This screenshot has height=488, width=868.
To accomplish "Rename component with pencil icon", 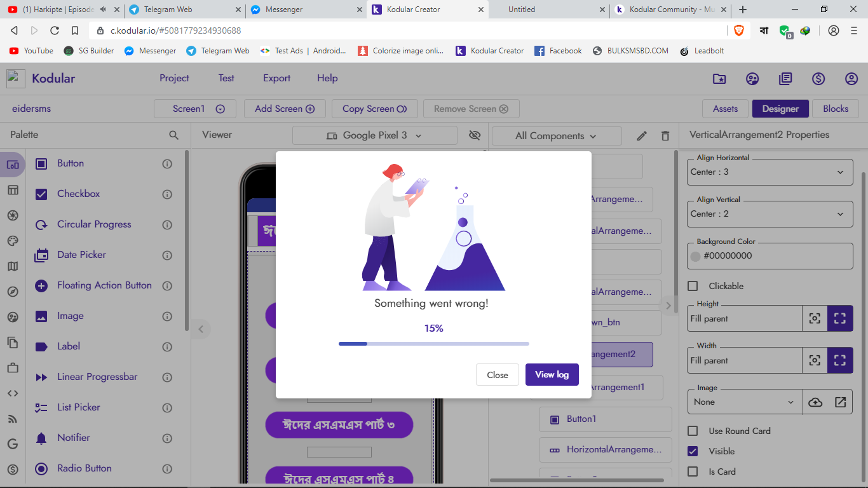I will pyautogui.click(x=642, y=136).
